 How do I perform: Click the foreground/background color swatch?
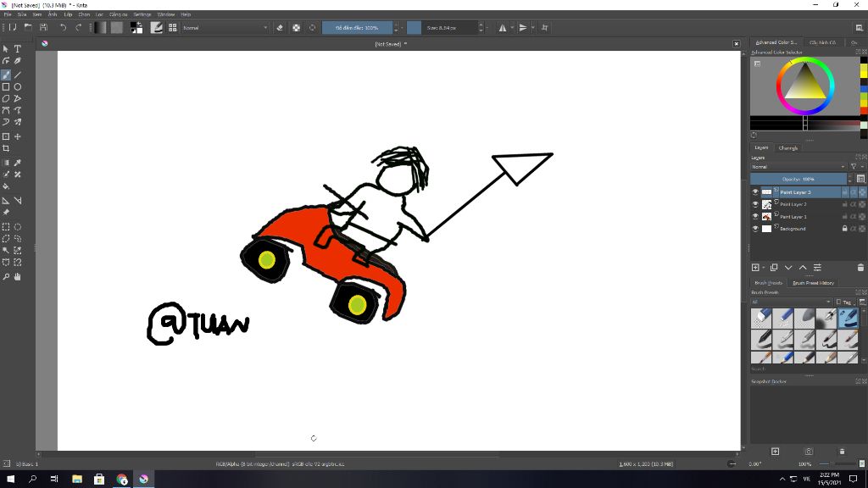coord(136,28)
